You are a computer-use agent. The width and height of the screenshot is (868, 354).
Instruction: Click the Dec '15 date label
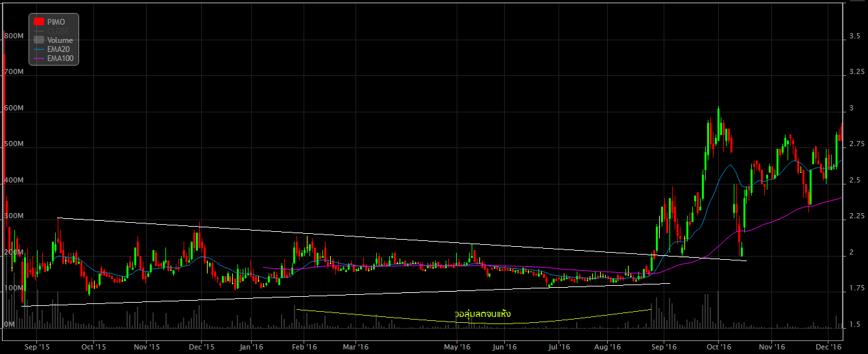(201, 348)
